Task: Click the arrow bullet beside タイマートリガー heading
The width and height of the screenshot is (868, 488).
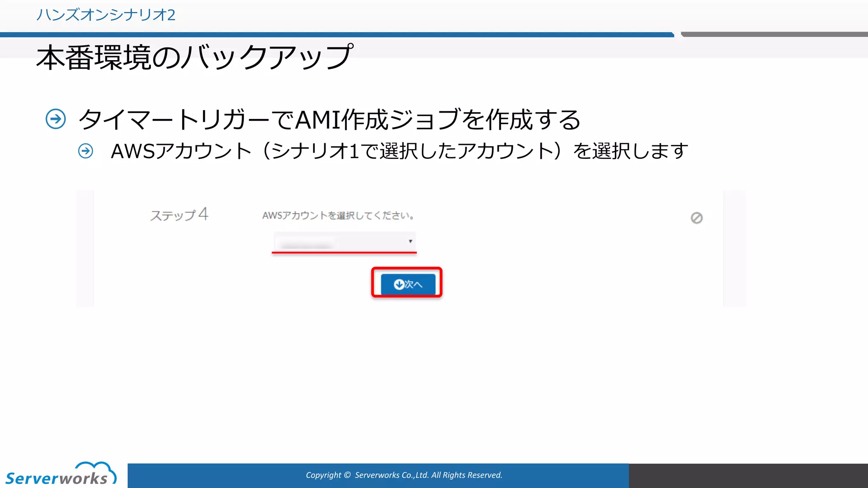Action: (x=56, y=119)
